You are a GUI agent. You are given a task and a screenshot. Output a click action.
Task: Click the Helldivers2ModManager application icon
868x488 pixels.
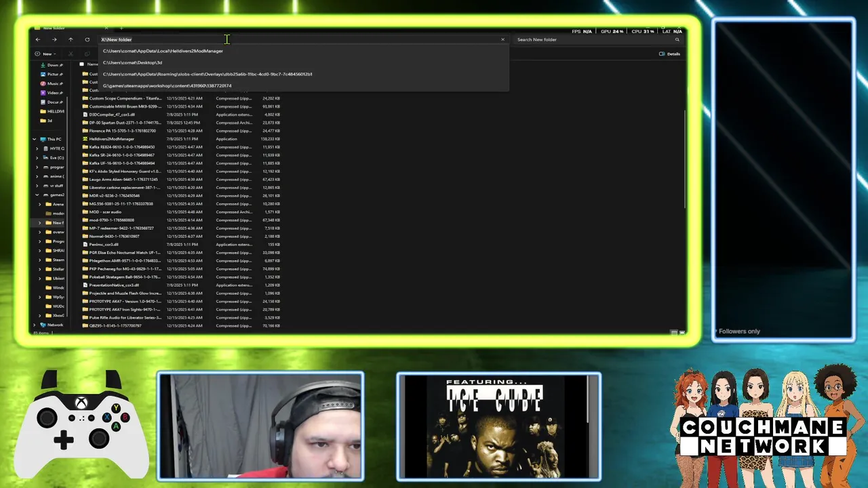click(x=85, y=139)
